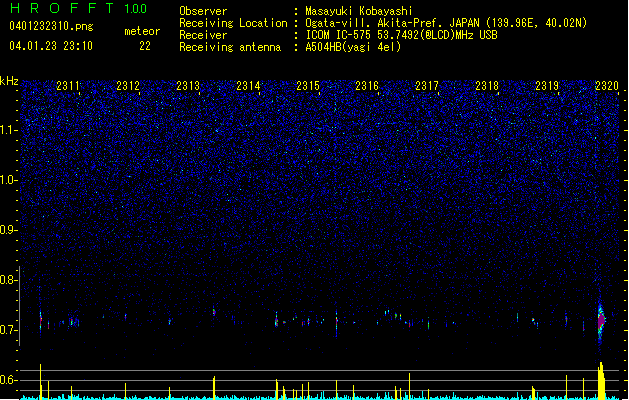Click the Ogata-vill. Akita-Pref. JAPAN location text
629x400 pixels.
[x=446, y=23]
